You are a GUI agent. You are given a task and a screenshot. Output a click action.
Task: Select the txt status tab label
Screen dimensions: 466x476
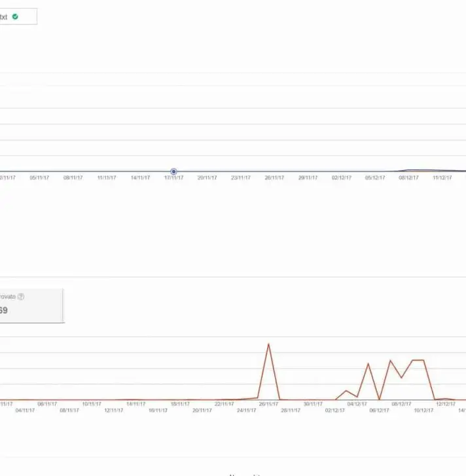tap(4, 17)
